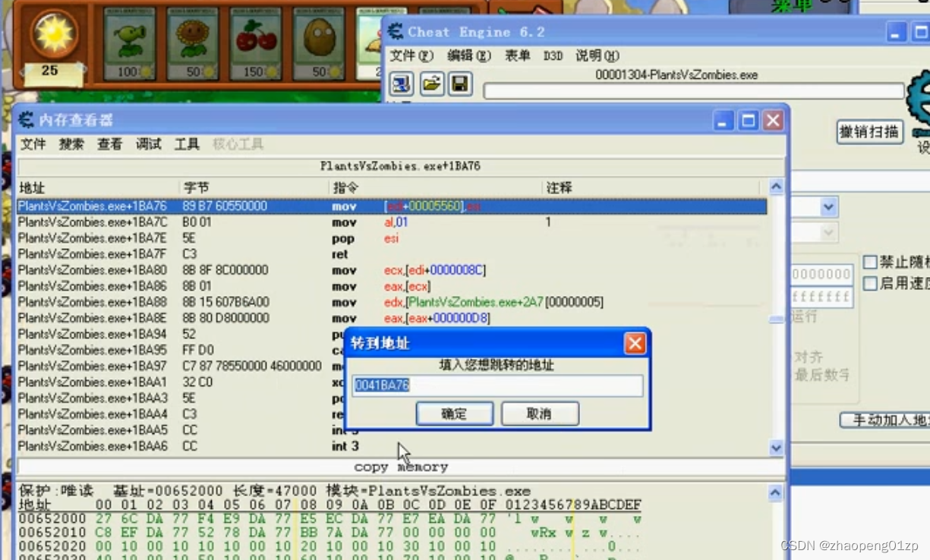Maximize the Memory Viewer window
Viewport: 930px width, 560px height.
pyautogui.click(x=749, y=120)
